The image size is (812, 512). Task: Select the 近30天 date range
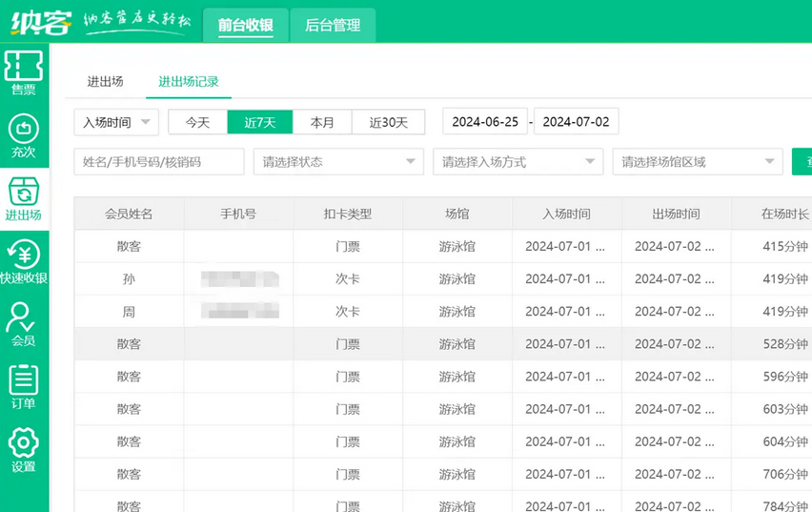389,122
